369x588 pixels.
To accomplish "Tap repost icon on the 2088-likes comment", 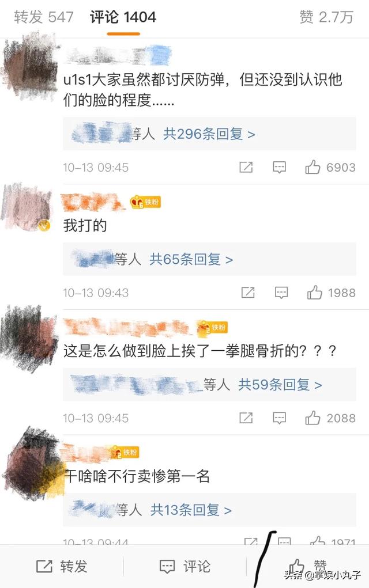I will coord(246,418).
